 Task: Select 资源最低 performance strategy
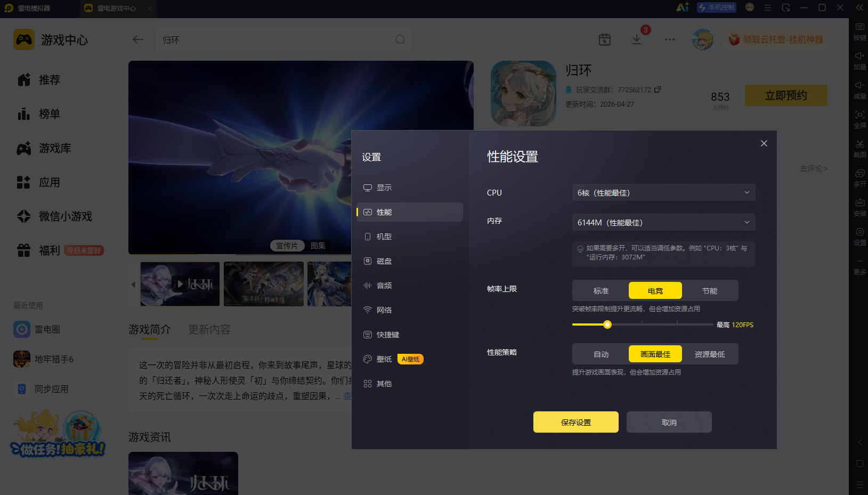pyautogui.click(x=710, y=354)
